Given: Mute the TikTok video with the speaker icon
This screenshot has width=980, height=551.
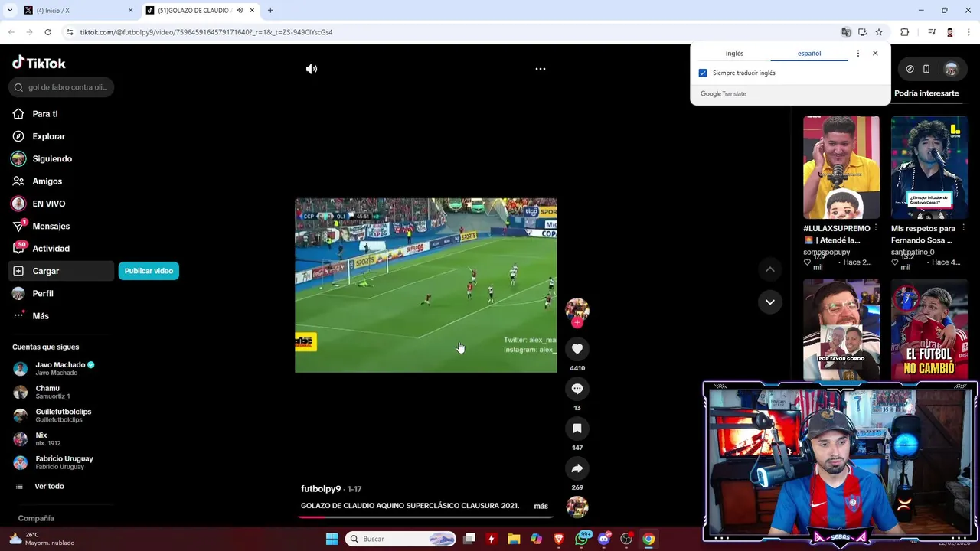Looking at the screenshot, I should tap(312, 69).
